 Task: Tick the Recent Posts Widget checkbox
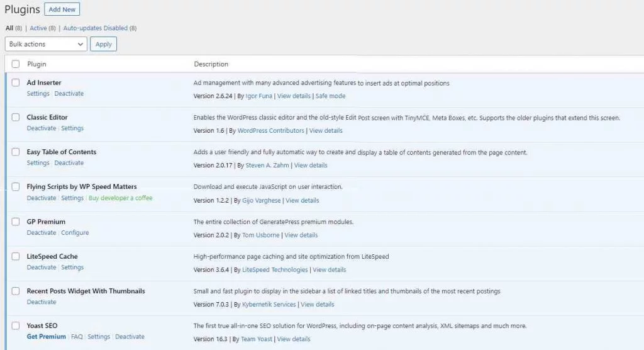(16, 291)
